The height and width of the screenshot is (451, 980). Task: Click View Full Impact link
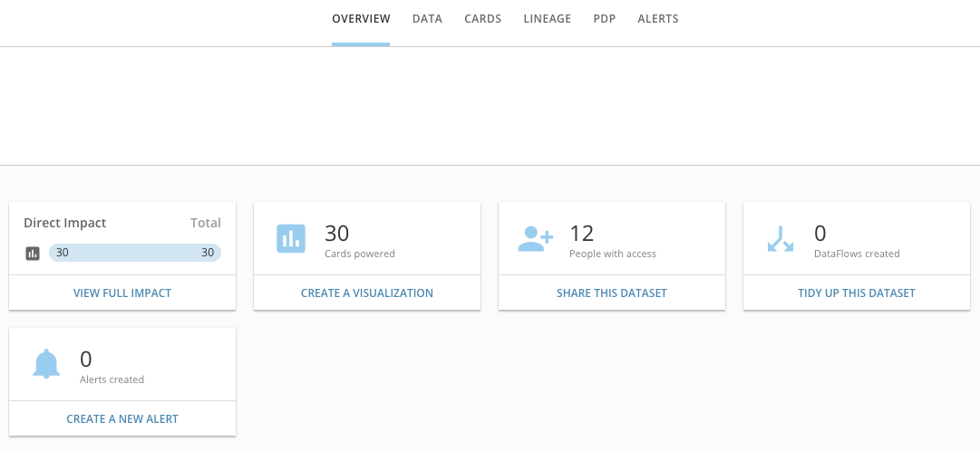[122, 293]
